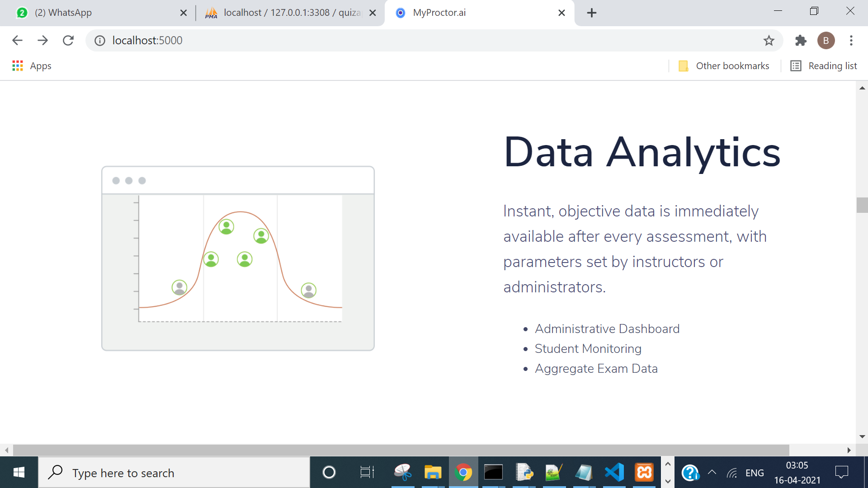Screen dimensions: 868x488
Task: Launch Python IDLE from the taskbar
Action: pyautogui.click(x=524, y=472)
